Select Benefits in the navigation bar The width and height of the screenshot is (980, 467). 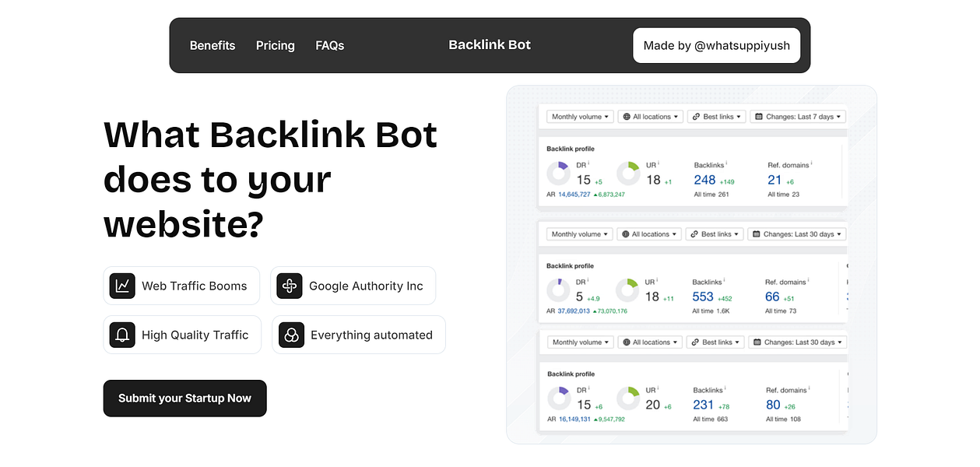[x=212, y=45]
